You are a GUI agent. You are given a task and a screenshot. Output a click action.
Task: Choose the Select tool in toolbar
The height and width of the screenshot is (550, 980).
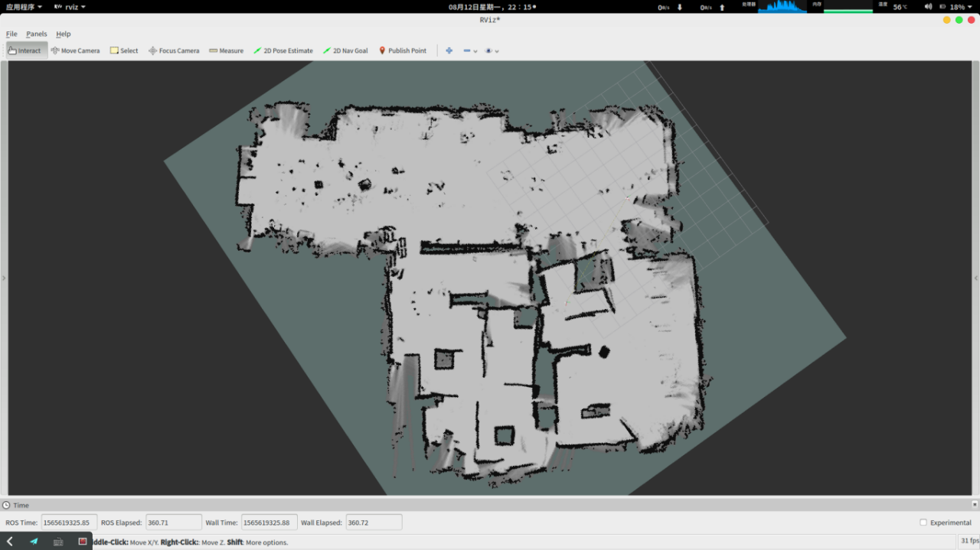point(124,50)
